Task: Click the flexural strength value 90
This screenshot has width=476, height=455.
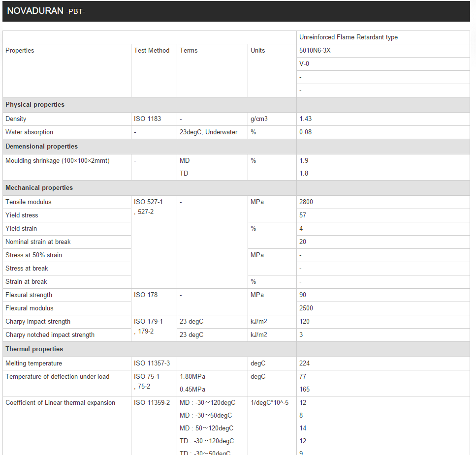Action: point(303,295)
